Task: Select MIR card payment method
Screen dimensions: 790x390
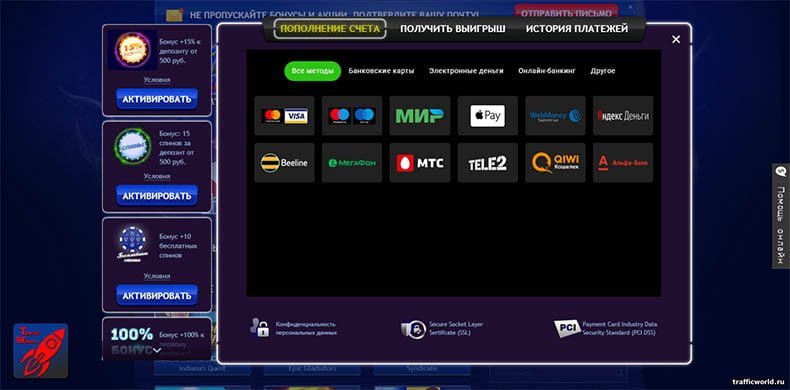Action: point(420,116)
